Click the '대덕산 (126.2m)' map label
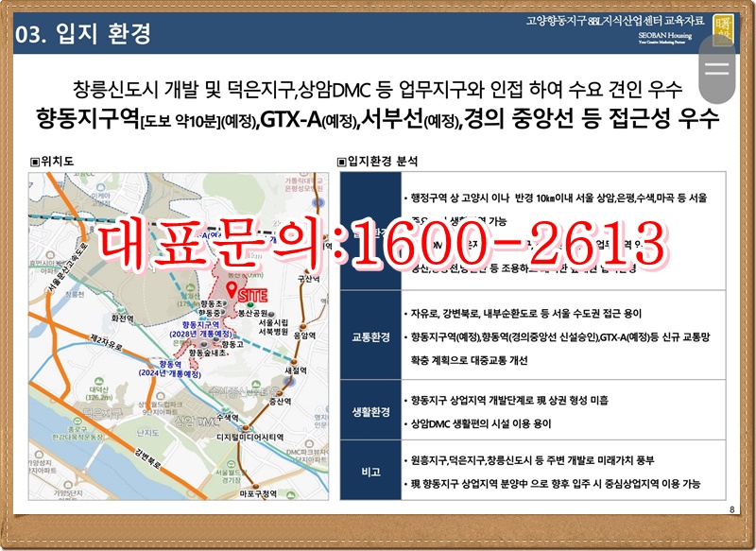 coord(99,393)
